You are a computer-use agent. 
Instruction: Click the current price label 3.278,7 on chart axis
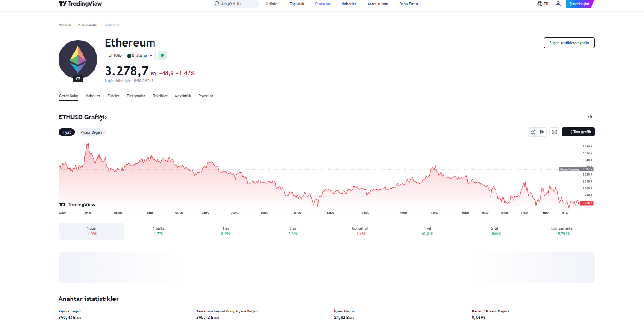587,203
